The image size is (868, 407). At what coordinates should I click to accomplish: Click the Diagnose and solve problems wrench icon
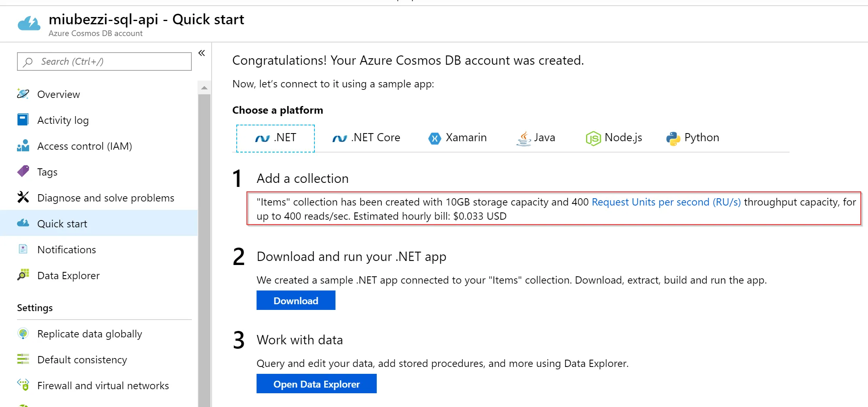pyautogui.click(x=23, y=197)
